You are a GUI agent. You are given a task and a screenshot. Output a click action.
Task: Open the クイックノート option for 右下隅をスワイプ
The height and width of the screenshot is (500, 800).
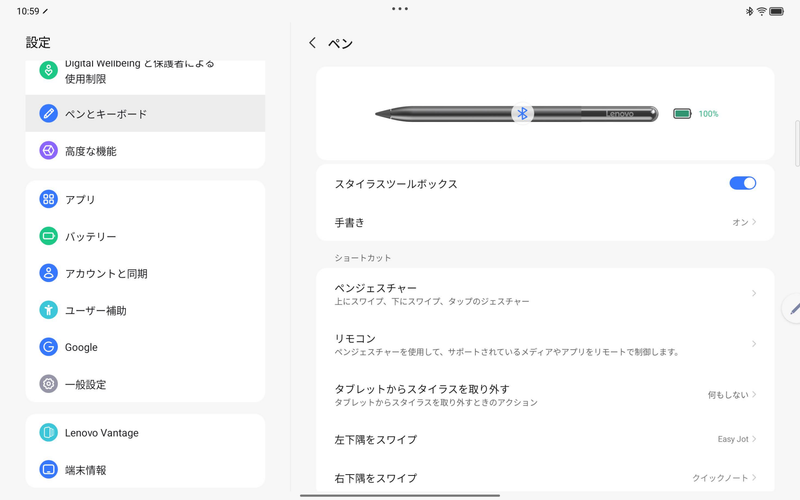tap(724, 478)
